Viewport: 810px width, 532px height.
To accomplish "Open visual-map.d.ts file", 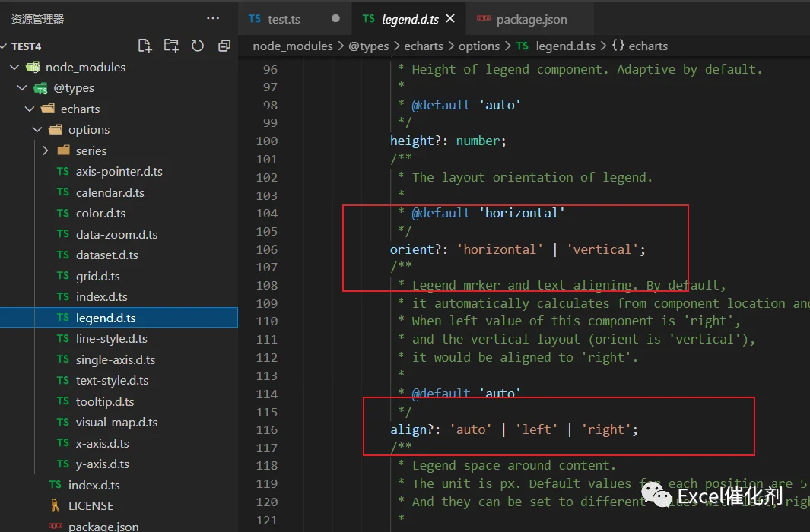I will pos(119,422).
